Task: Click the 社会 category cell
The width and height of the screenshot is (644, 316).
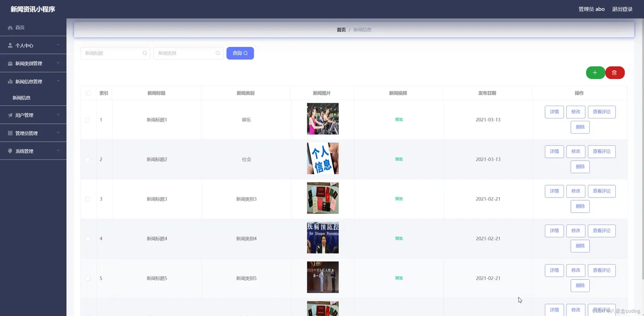Action: point(247,159)
